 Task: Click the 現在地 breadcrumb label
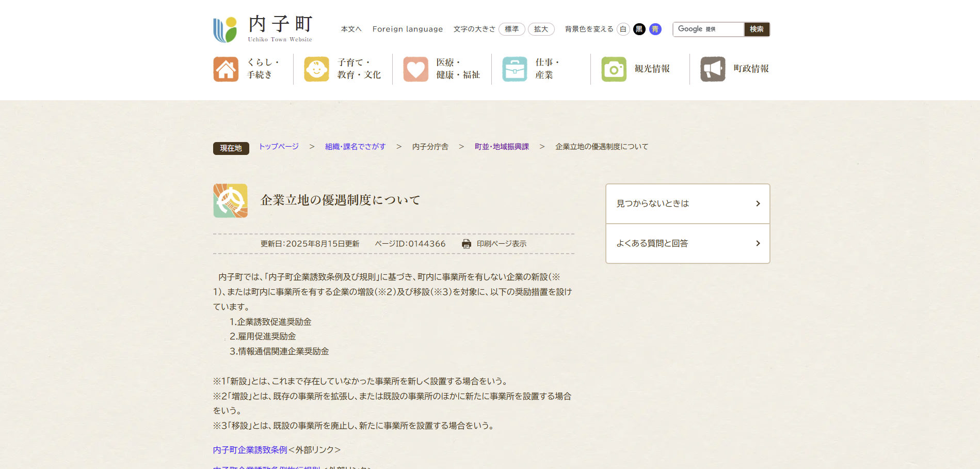[231, 148]
